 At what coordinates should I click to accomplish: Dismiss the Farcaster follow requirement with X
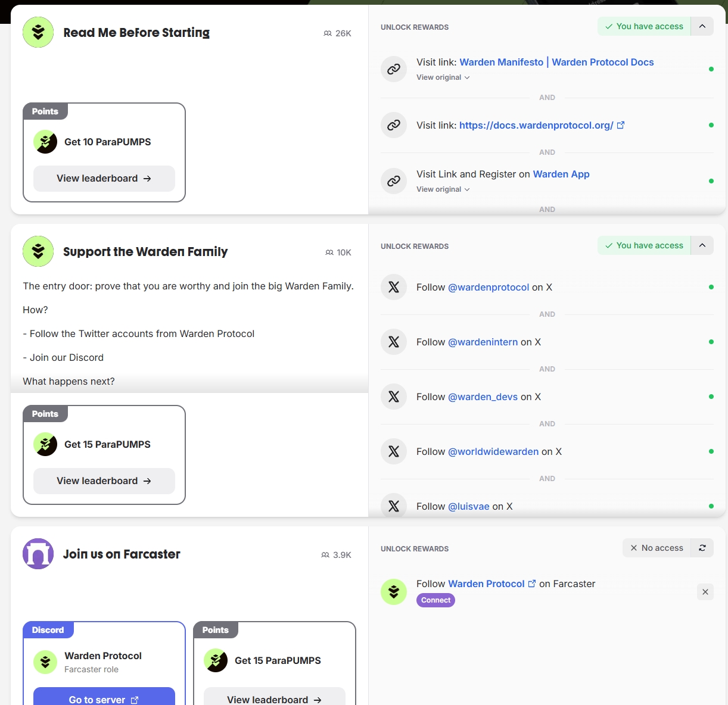tap(705, 592)
